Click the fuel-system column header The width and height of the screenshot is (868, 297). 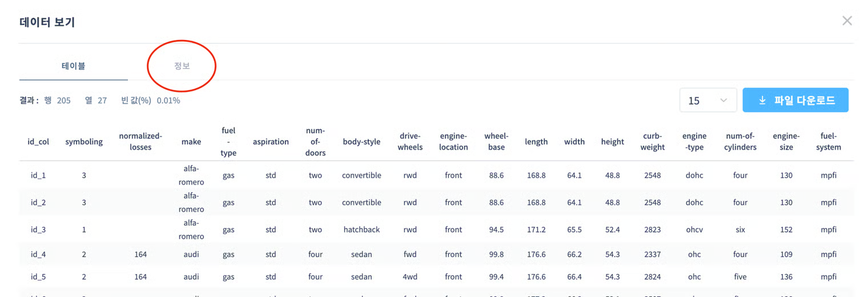tap(828, 142)
